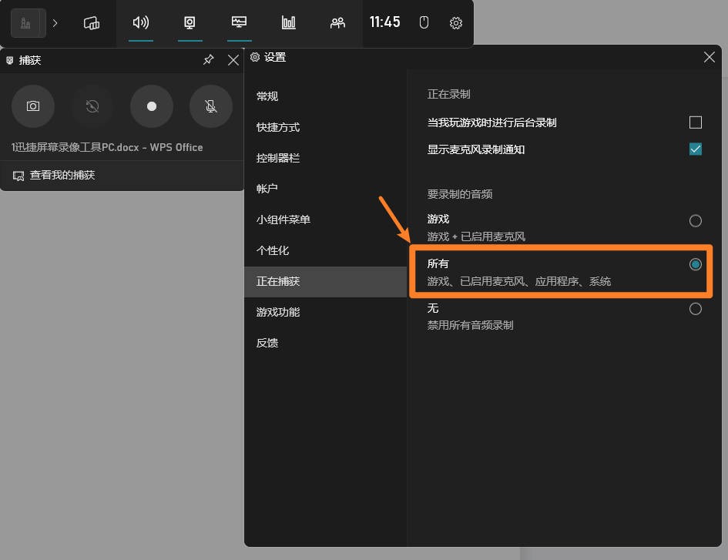Pin the Capture widget
728x560 pixels.
pyautogui.click(x=207, y=60)
